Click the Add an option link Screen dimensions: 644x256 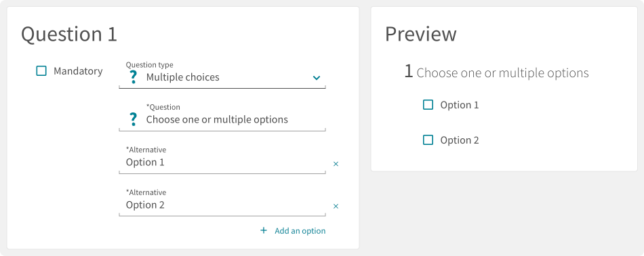tap(300, 231)
